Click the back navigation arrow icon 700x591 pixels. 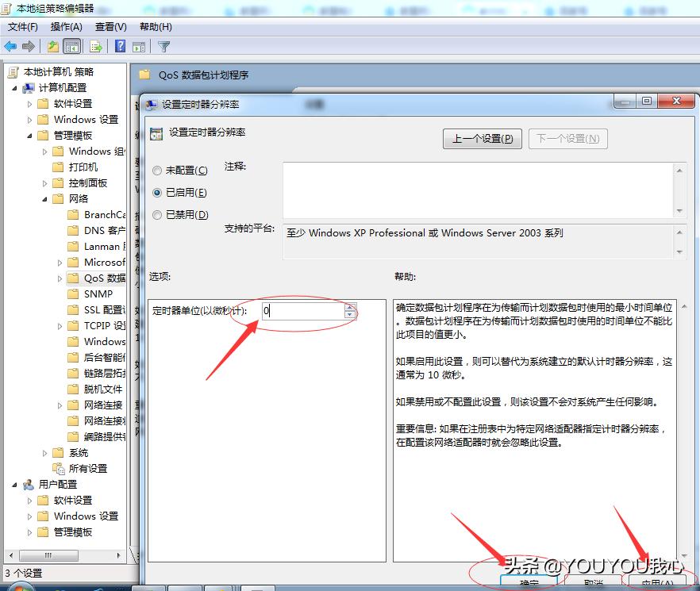pos(10,46)
